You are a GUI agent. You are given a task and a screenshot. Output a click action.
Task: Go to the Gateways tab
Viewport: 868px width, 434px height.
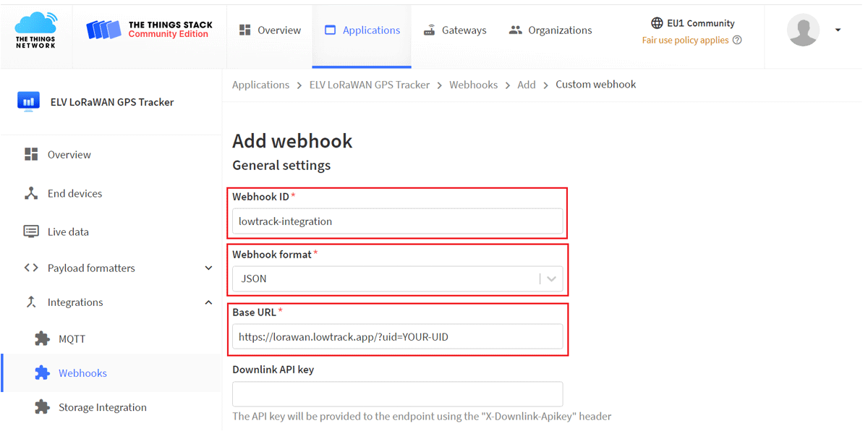tap(455, 30)
